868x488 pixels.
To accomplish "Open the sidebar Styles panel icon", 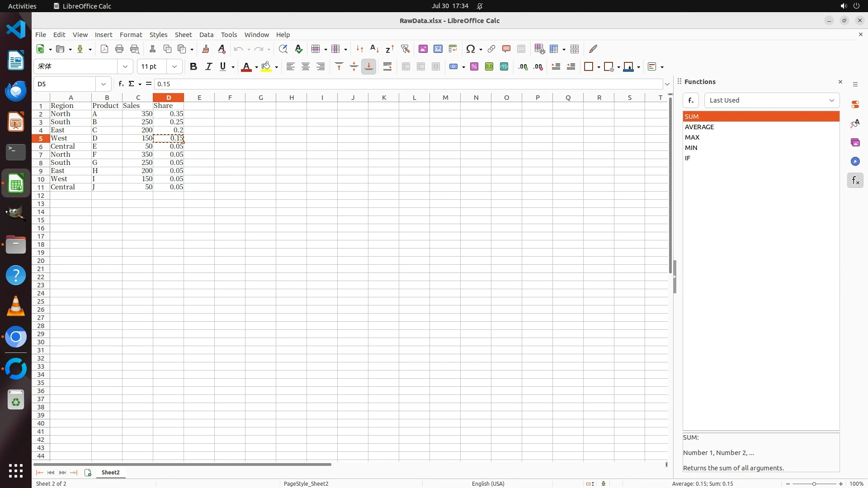I will pyautogui.click(x=855, y=124).
